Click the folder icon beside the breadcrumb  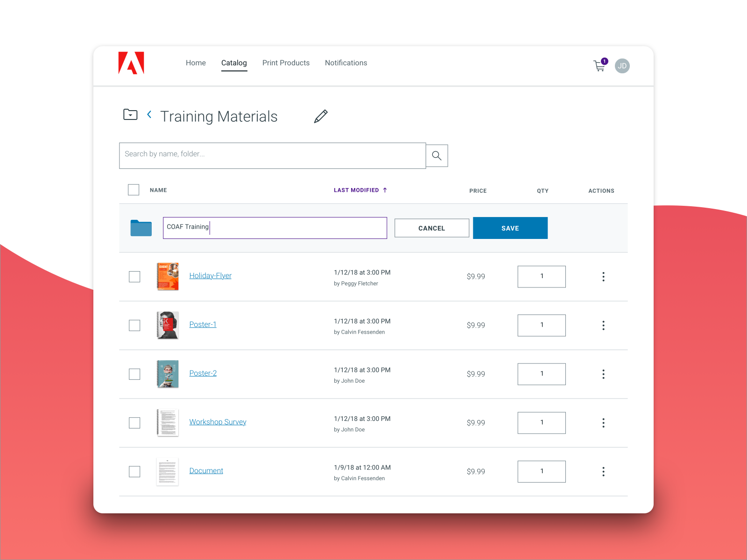tap(130, 114)
